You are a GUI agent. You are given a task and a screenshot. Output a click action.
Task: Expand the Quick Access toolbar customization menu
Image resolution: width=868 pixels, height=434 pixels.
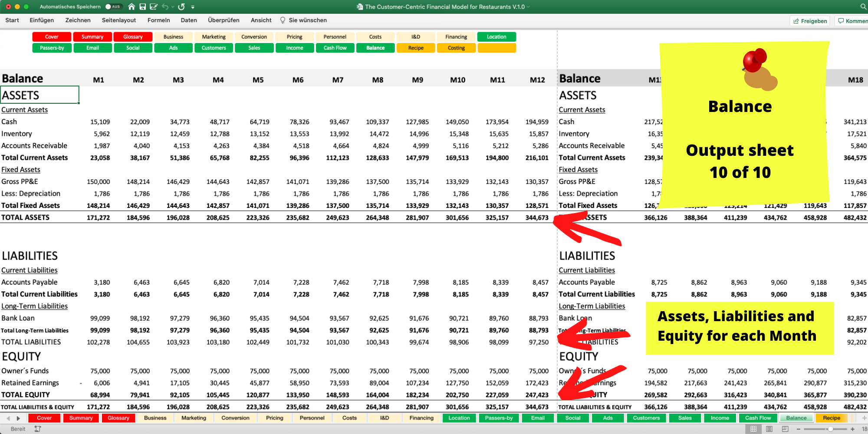point(193,7)
